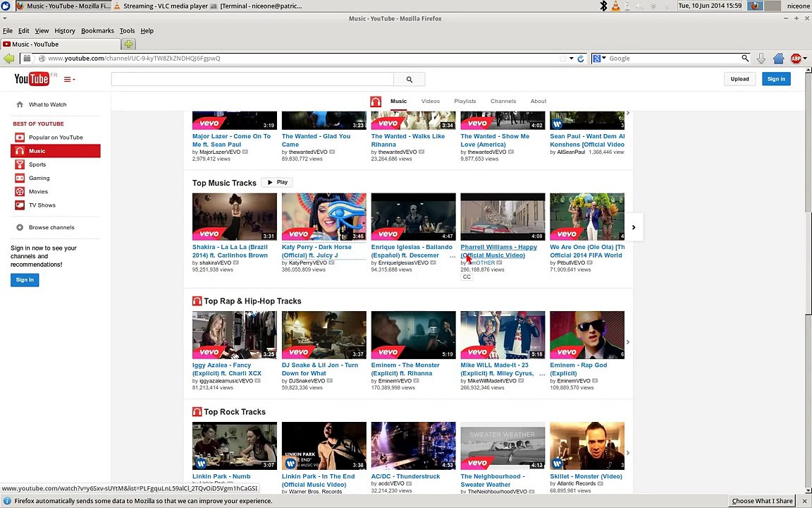Image resolution: width=812 pixels, height=508 pixels.
Task: Click the blue Sign in button in header
Action: [x=776, y=79]
